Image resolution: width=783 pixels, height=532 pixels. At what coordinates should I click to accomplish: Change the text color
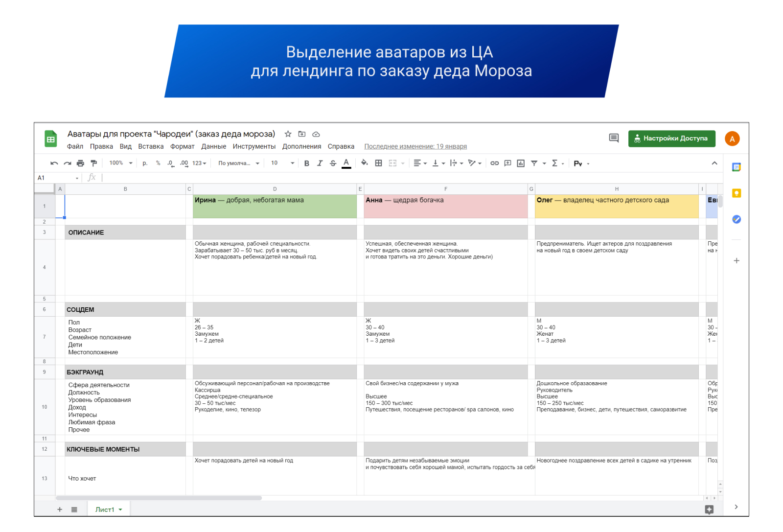coord(346,163)
